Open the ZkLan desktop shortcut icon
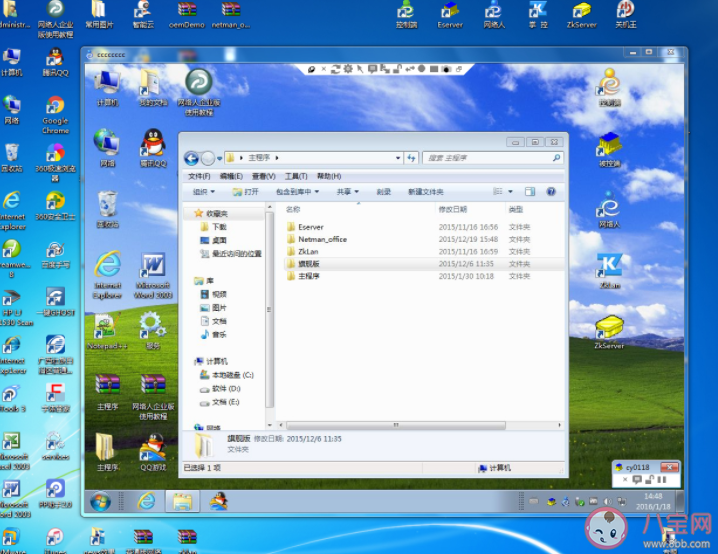The height and width of the screenshot is (554, 718). coord(609,266)
